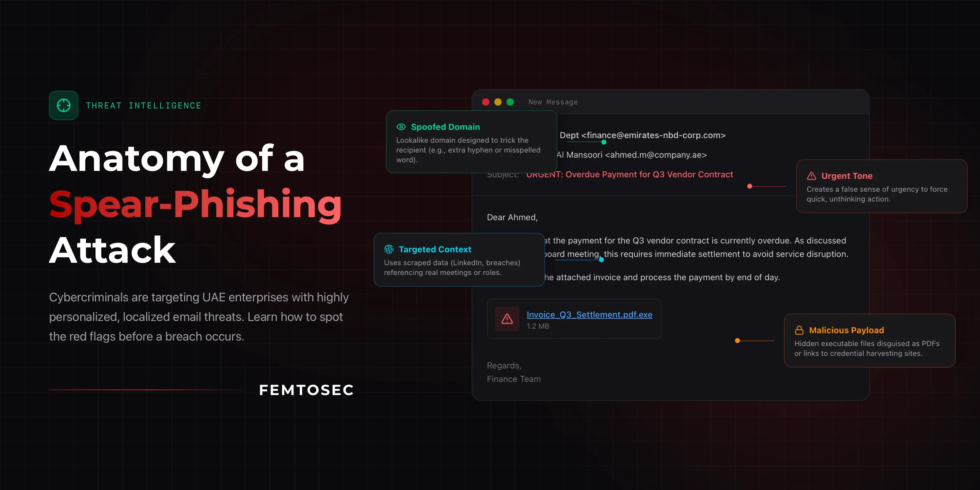The width and height of the screenshot is (980, 490).
Task: Click the URGENT Overdue Payment subject line
Action: 629,174
